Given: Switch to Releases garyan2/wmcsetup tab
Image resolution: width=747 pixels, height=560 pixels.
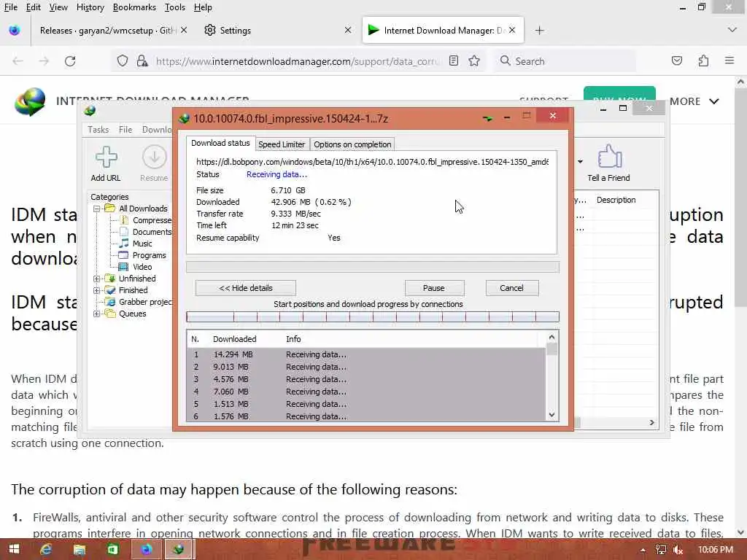Looking at the screenshot, I should click(x=108, y=31).
